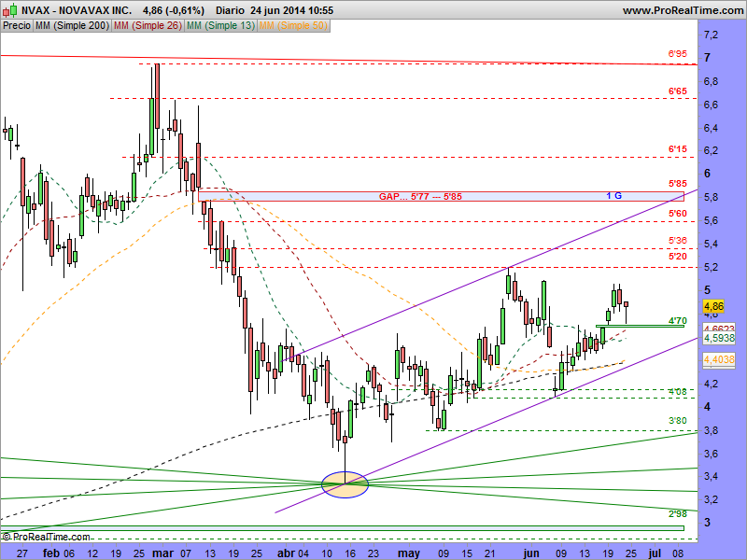Screen dimensions: 747x560
Task: Click the jun label on the date axis
Action: click(x=530, y=553)
